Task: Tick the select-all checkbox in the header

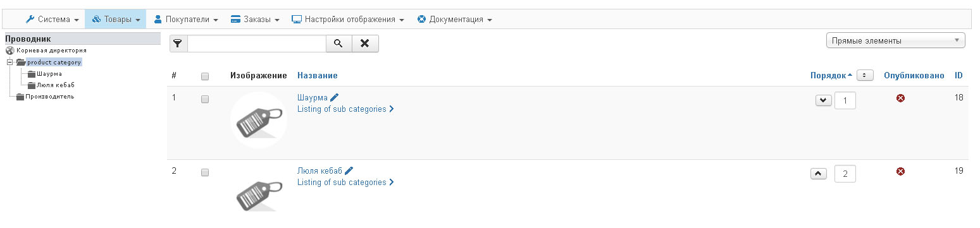Action: click(x=204, y=76)
